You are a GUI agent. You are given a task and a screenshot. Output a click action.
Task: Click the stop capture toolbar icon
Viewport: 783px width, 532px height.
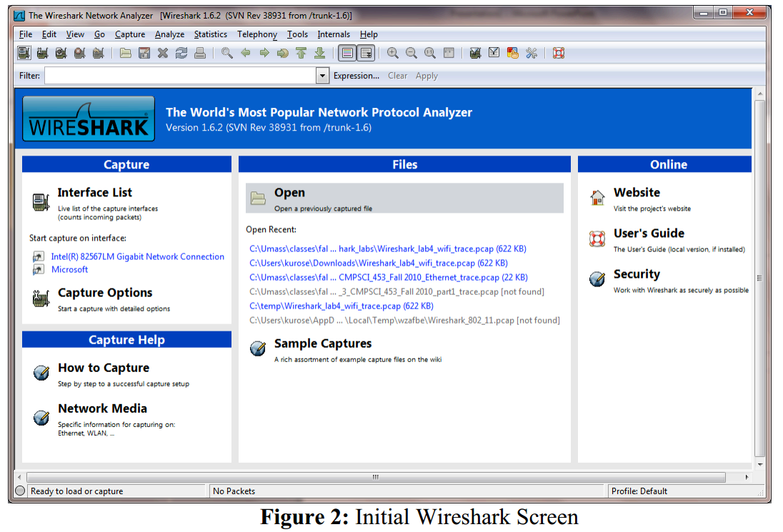pyautogui.click(x=79, y=53)
